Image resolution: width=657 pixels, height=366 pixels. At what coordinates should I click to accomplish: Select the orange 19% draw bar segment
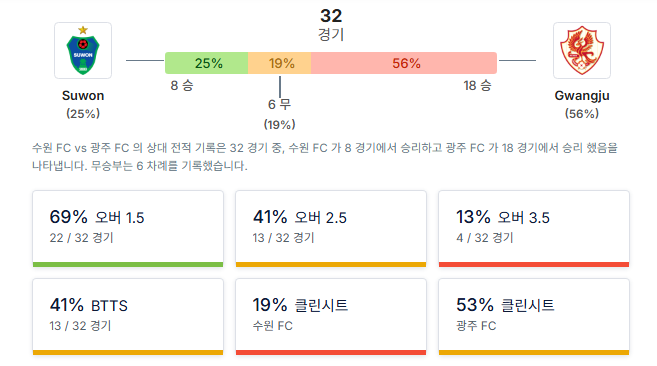point(279,63)
